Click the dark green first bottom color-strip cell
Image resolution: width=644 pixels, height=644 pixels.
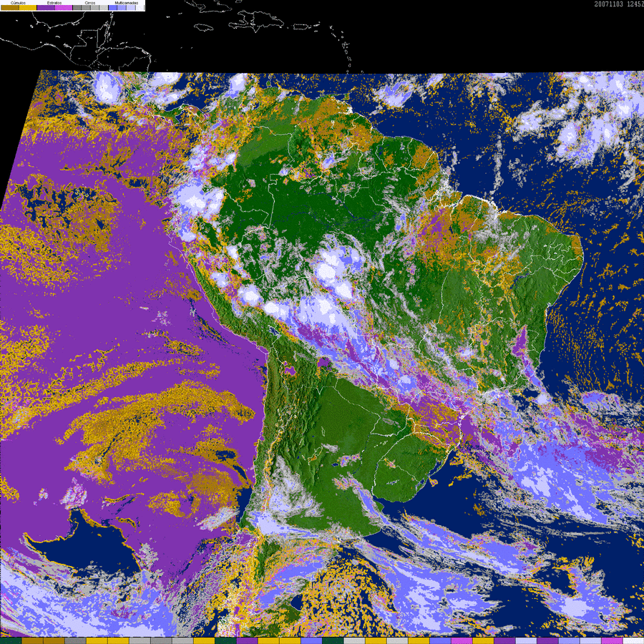[x=11, y=640]
